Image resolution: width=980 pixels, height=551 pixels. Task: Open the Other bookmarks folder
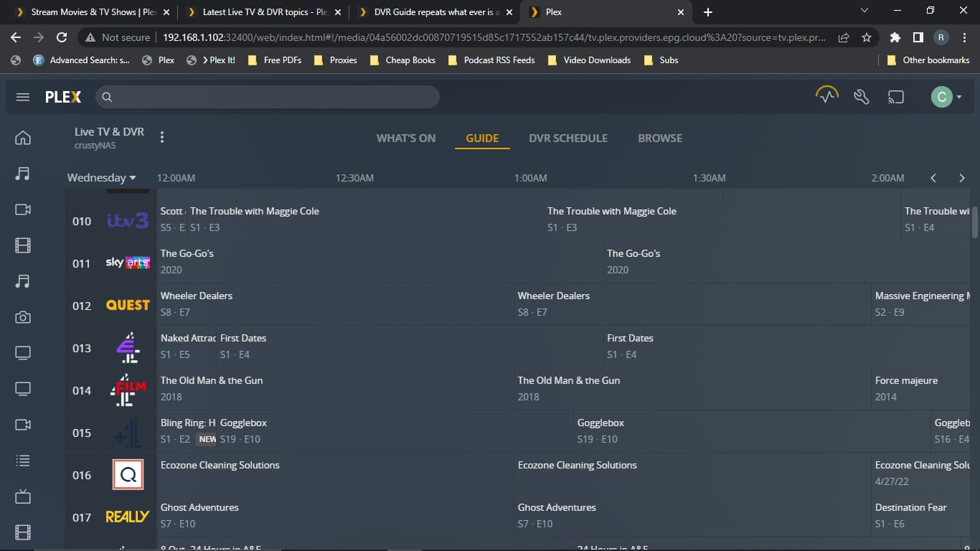click(x=928, y=60)
